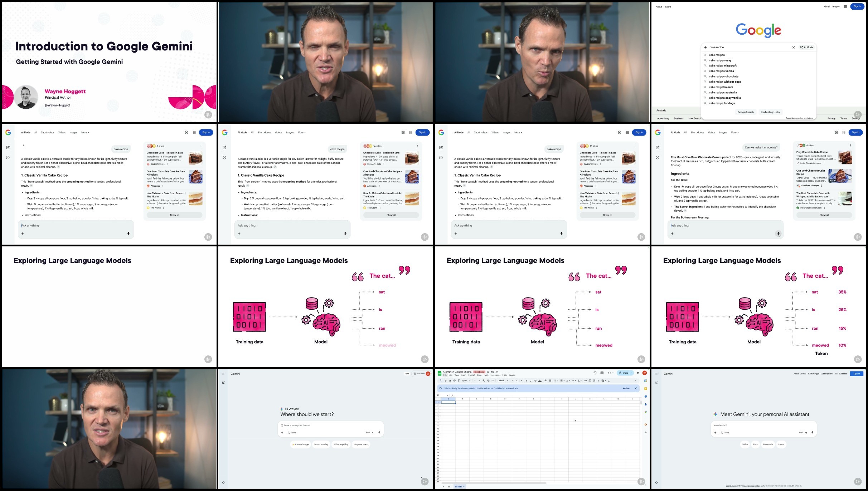Open Easy Chocolate Cake Recipe thumbnail
The image size is (868, 491).
point(845,157)
